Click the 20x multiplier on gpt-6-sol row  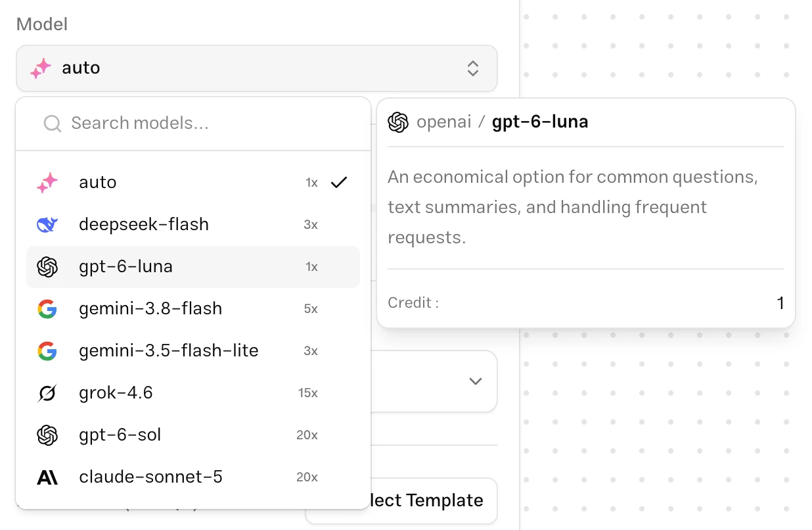(307, 435)
